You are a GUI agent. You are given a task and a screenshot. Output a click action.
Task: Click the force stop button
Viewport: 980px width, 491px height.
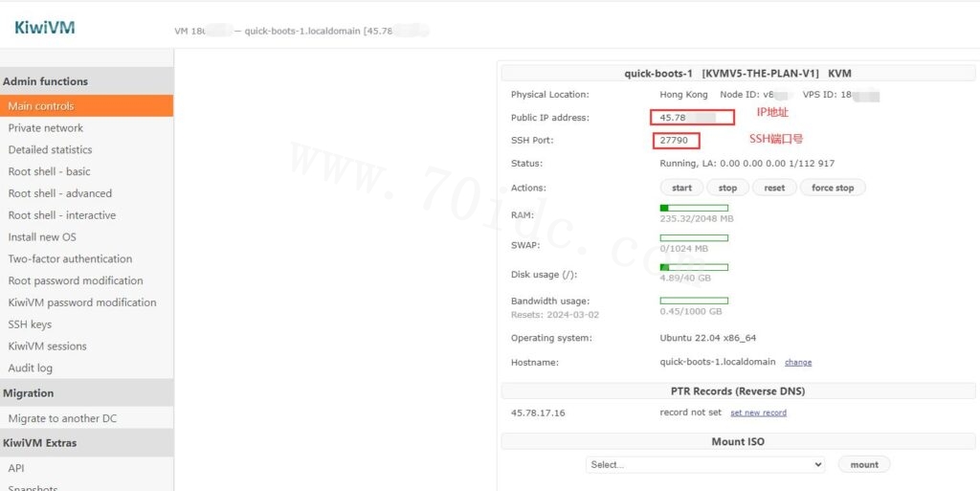point(833,189)
